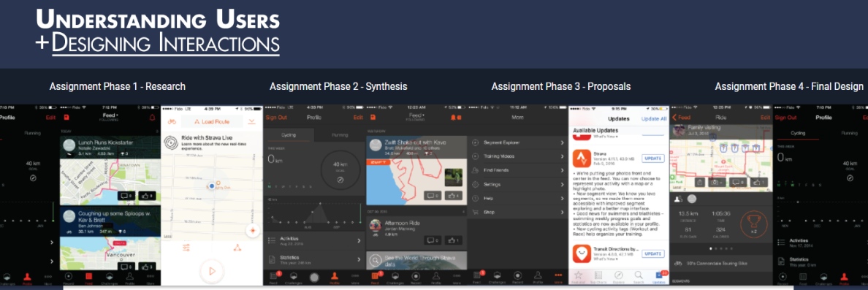Start recording with the orange play button
This screenshot has width=868, height=290.
[211, 271]
